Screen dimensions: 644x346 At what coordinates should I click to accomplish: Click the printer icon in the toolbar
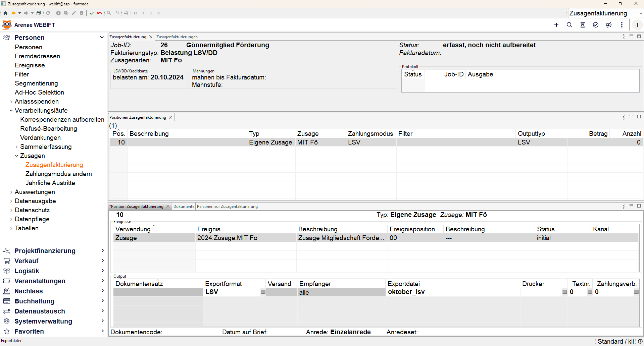point(126,13)
